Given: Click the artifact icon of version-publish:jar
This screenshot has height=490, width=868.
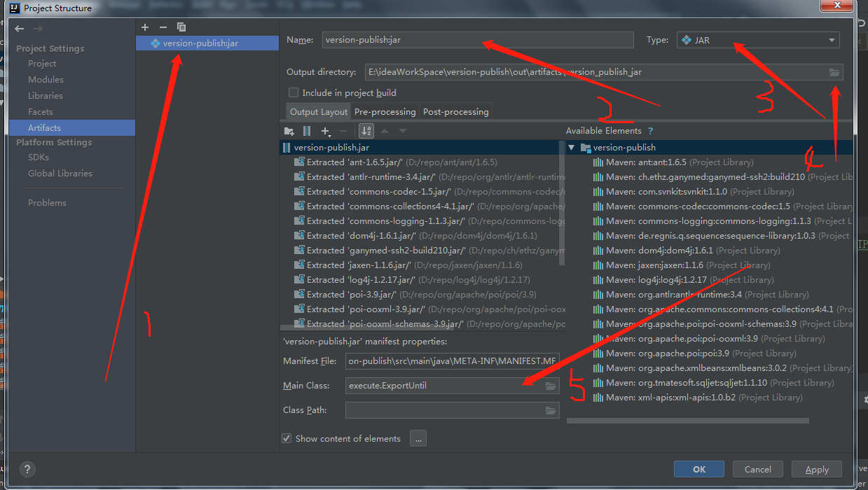Looking at the screenshot, I should [156, 43].
